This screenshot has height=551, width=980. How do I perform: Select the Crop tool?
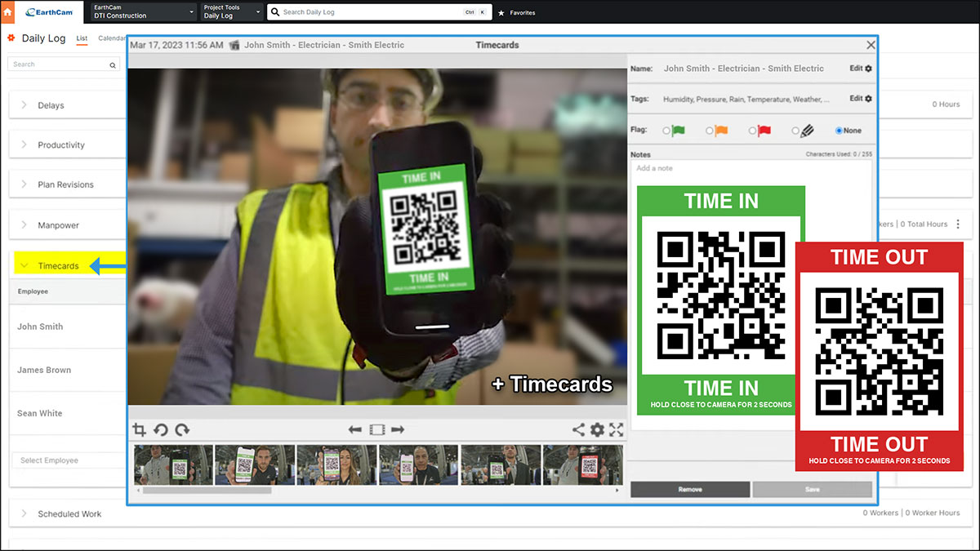pyautogui.click(x=139, y=429)
